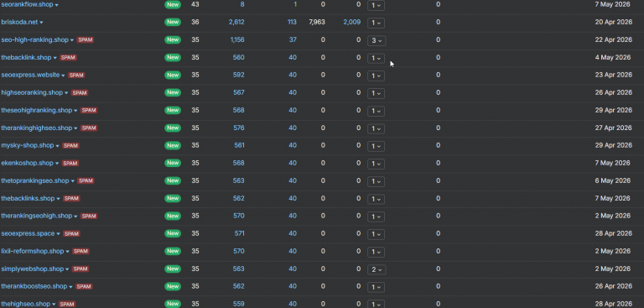Image resolution: width=644 pixels, height=308 pixels.
Task: Click SPAM badge on therankinghighseo.shop
Action: [x=89, y=128]
